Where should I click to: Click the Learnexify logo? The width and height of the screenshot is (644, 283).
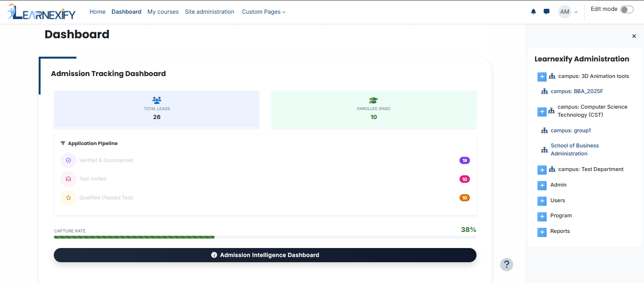click(42, 12)
